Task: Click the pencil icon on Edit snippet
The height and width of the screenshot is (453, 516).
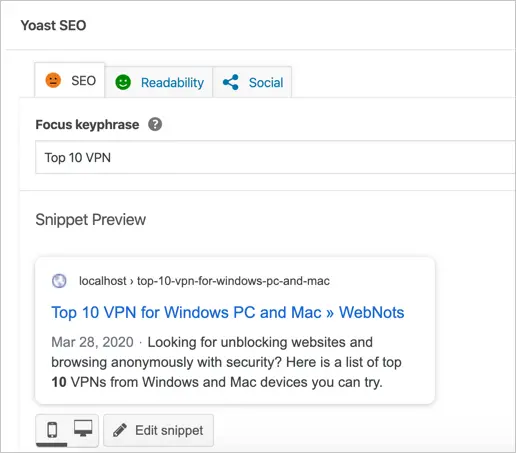Action: coord(120,430)
